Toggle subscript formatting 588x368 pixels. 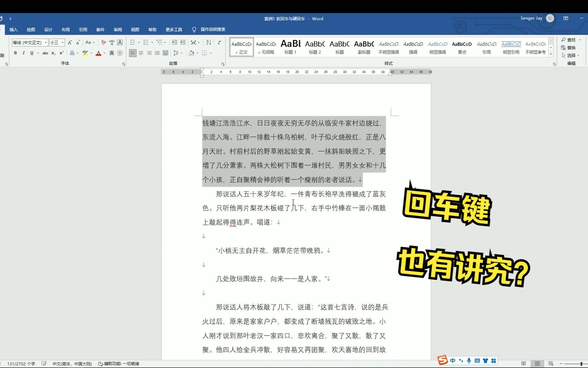53,53
